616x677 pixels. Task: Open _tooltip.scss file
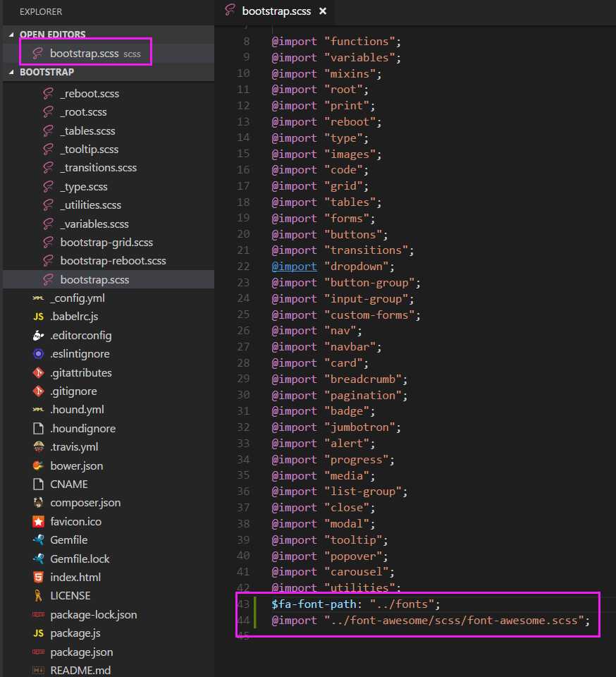tap(90, 150)
